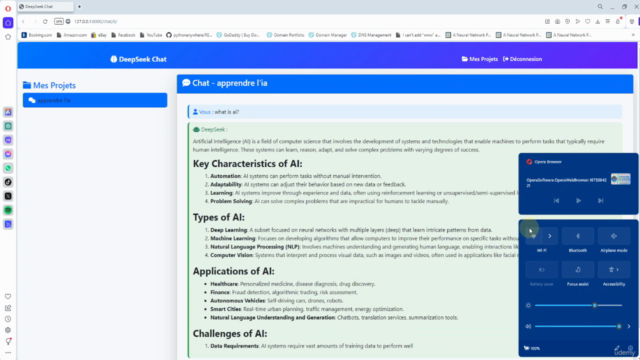Open the YouTube bookmark
640x360 pixels.
[151, 35]
